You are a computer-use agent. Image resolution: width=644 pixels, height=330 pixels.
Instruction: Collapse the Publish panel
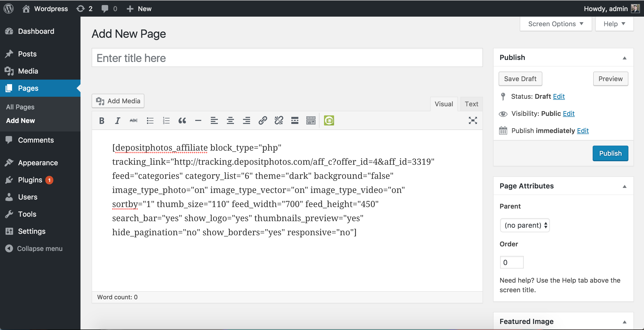(x=625, y=58)
